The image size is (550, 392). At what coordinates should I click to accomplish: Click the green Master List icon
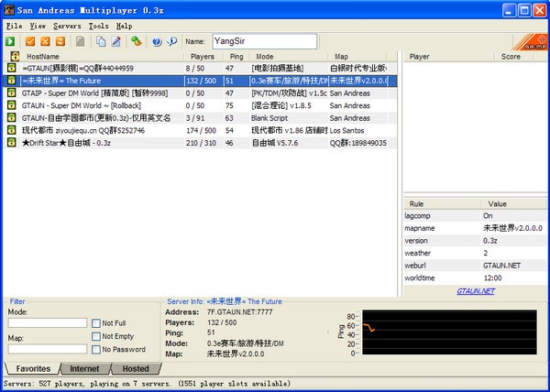[x=136, y=41]
